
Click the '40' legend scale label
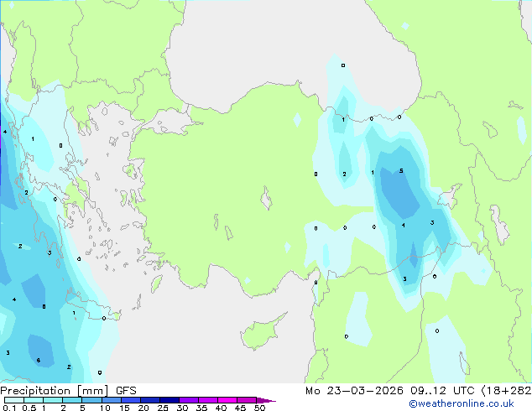pyautogui.click(x=221, y=408)
